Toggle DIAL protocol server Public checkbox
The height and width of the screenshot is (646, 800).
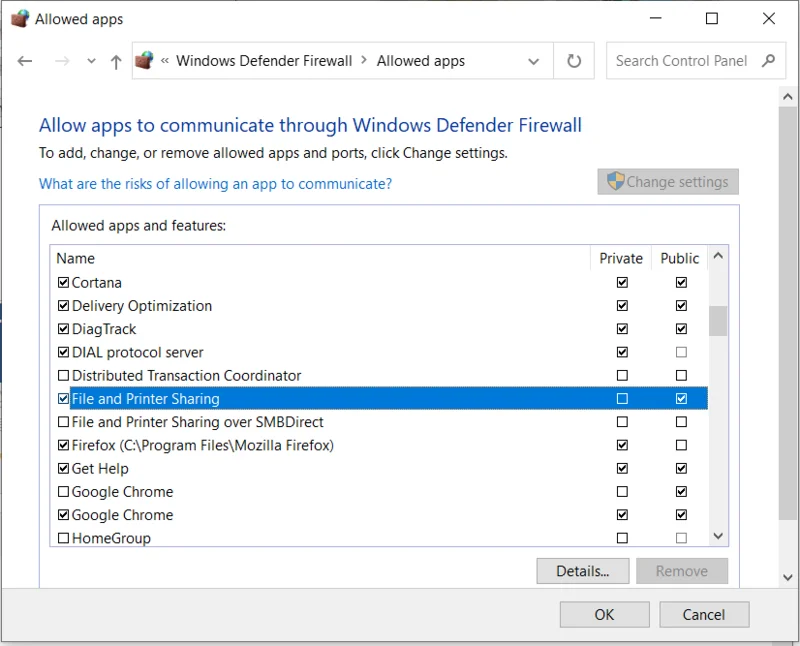pyautogui.click(x=681, y=352)
